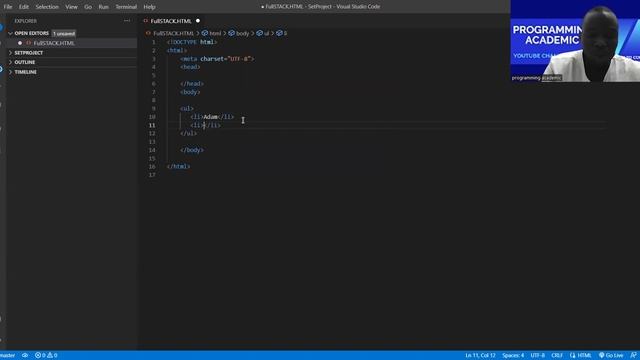Image resolution: width=640 pixels, height=360 pixels.
Task: Open the View menu
Action: (71, 7)
